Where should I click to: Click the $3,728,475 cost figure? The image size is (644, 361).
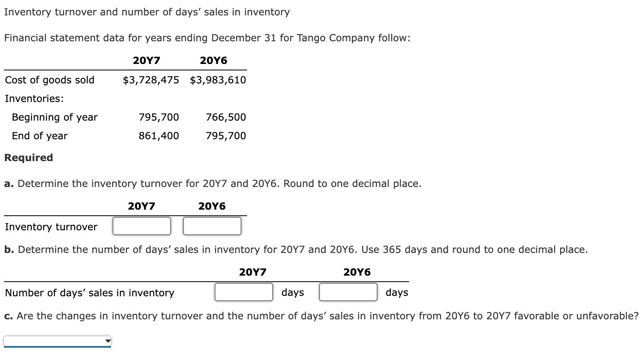[151, 80]
